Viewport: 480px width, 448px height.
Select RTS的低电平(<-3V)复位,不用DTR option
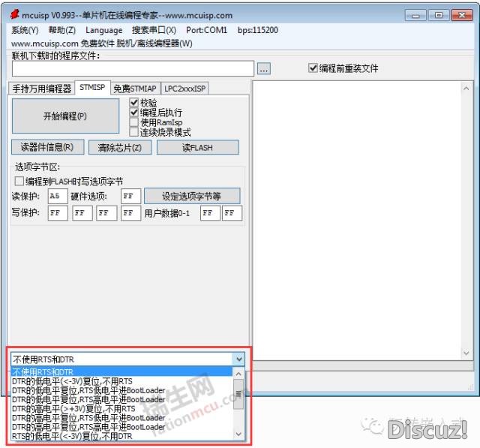click(121, 436)
